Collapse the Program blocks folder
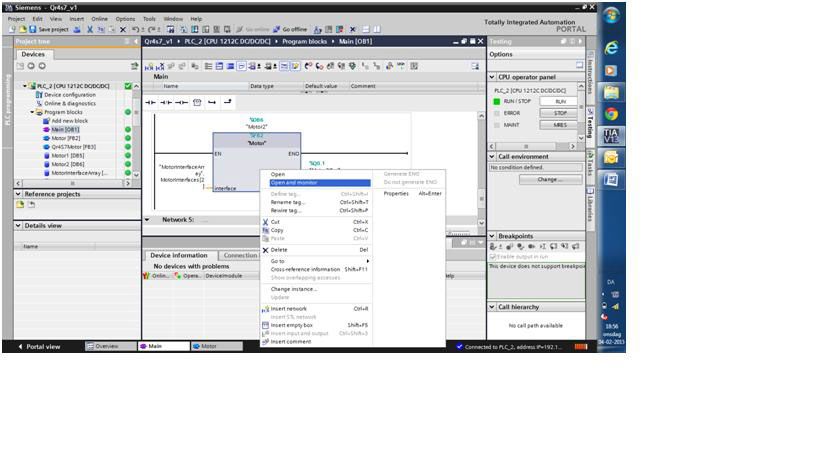 coord(32,112)
